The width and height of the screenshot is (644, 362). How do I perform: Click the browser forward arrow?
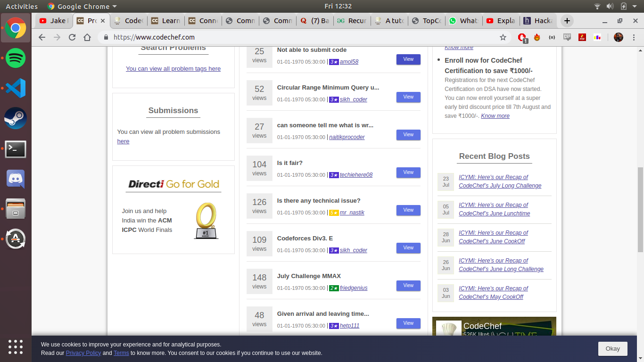coord(57,37)
